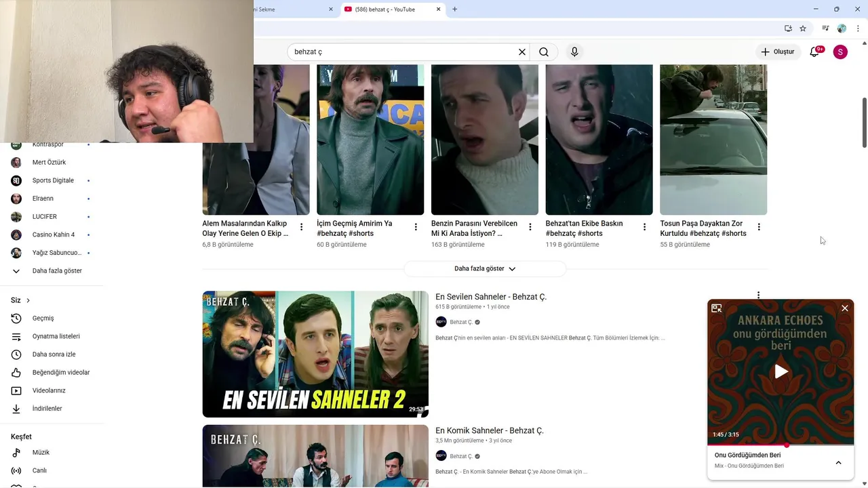
Task: Open the notifications bell
Action: coord(815,52)
